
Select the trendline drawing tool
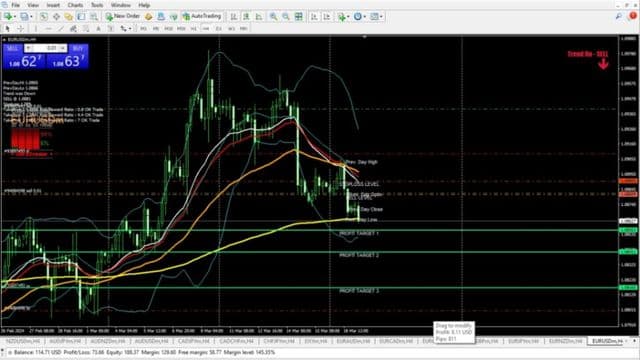click(x=60, y=29)
